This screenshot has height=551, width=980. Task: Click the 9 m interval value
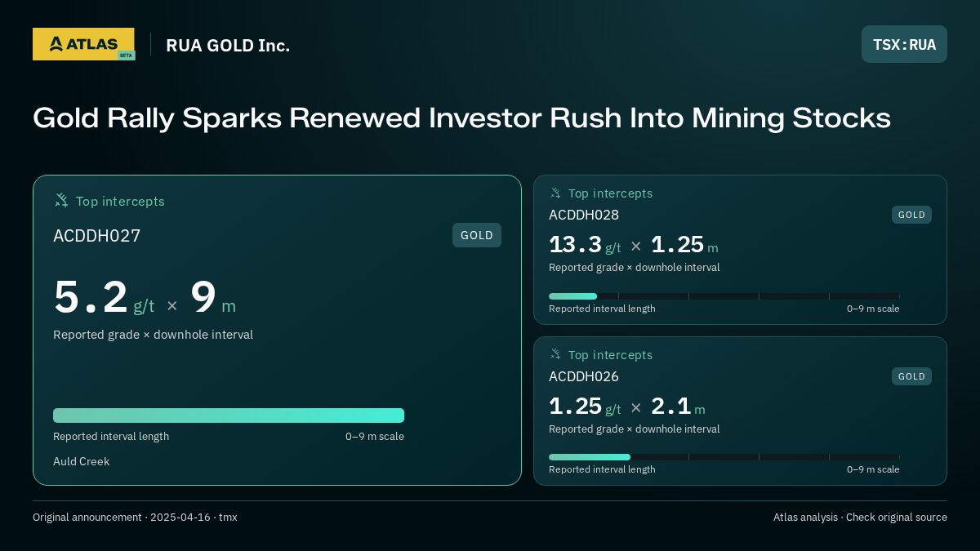click(213, 297)
